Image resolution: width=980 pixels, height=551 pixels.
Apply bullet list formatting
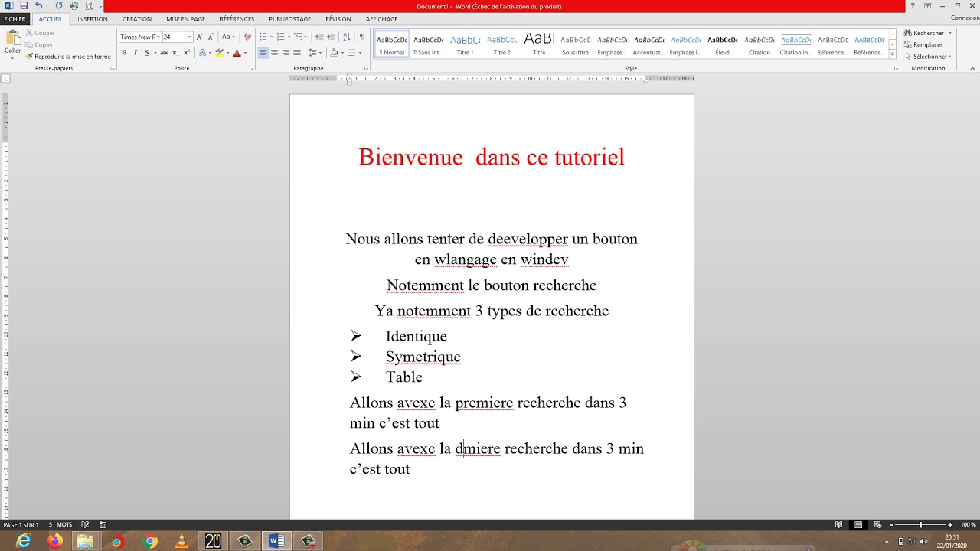pos(263,37)
